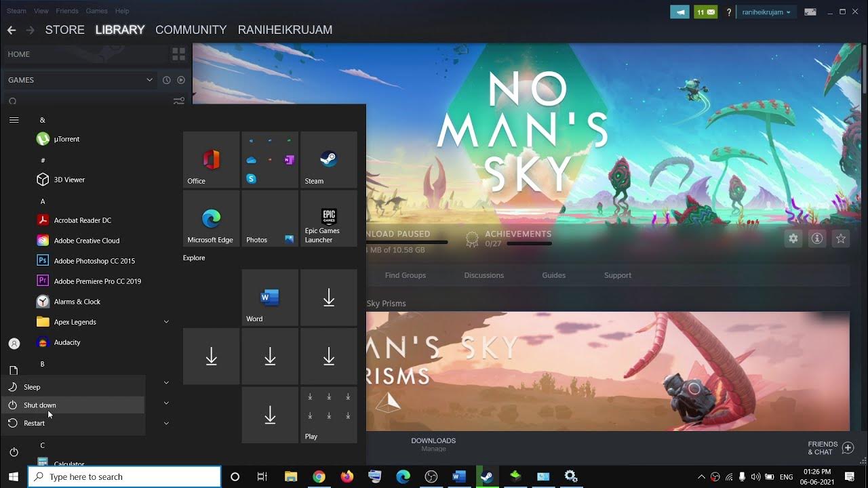Click the Windows taskbar search box
The width and height of the screenshot is (868, 488).
[125, 476]
